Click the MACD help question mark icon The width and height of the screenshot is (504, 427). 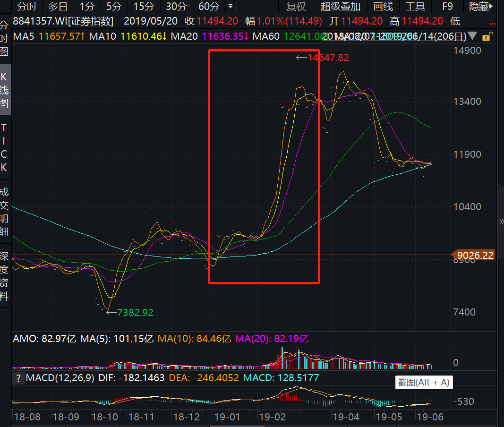pos(18,378)
